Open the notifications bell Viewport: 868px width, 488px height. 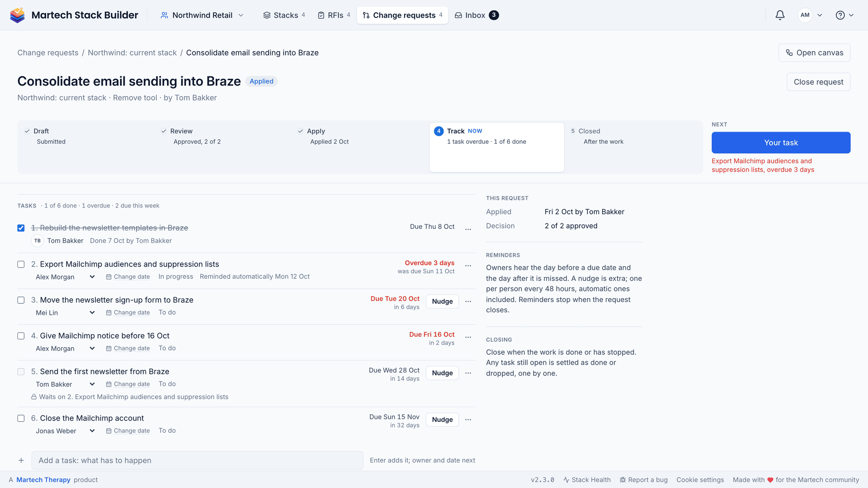tap(780, 15)
